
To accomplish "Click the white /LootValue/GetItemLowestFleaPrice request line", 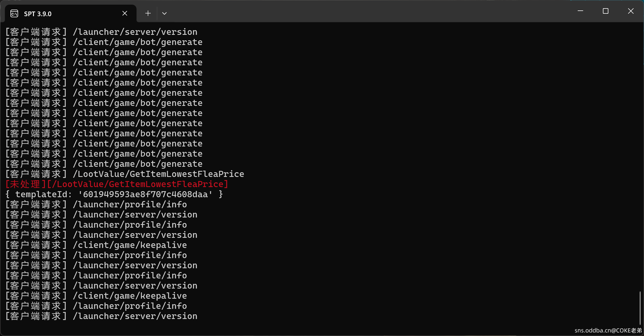I will (x=125, y=174).
